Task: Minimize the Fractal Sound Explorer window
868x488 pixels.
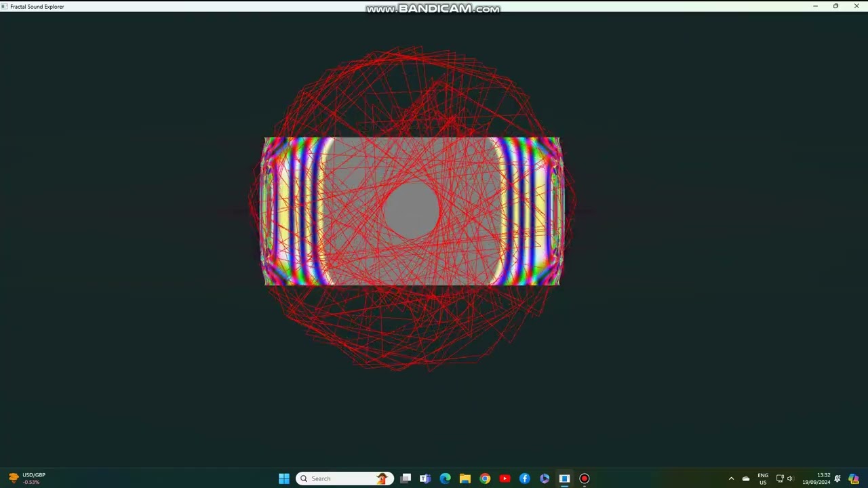Action: coord(815,6)
